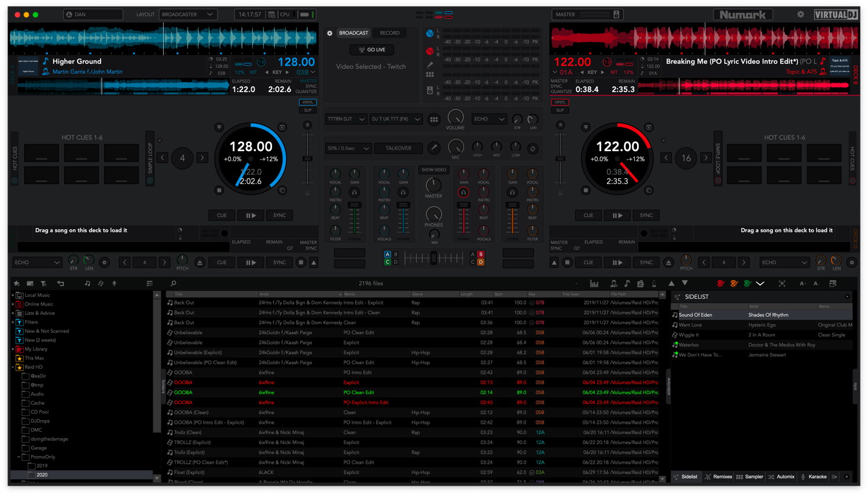Click the left deck pitch slider
868x495 pixels.
click(x=308, y=158)
